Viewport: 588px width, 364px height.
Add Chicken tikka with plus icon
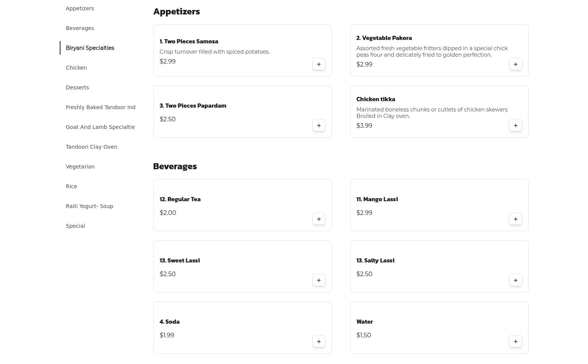pyautogui.click(x=515, y=126)
